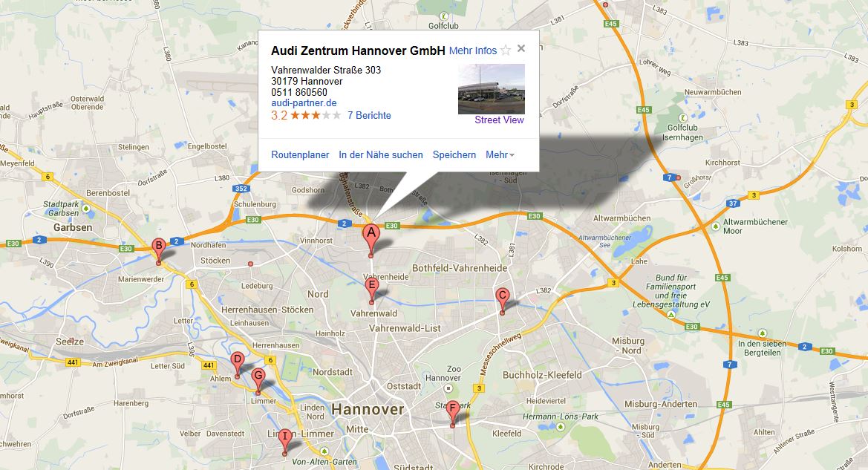The image size is (868, 470).
Task: Choose In der Nähe suchen
Action: [x=381, y=155]
